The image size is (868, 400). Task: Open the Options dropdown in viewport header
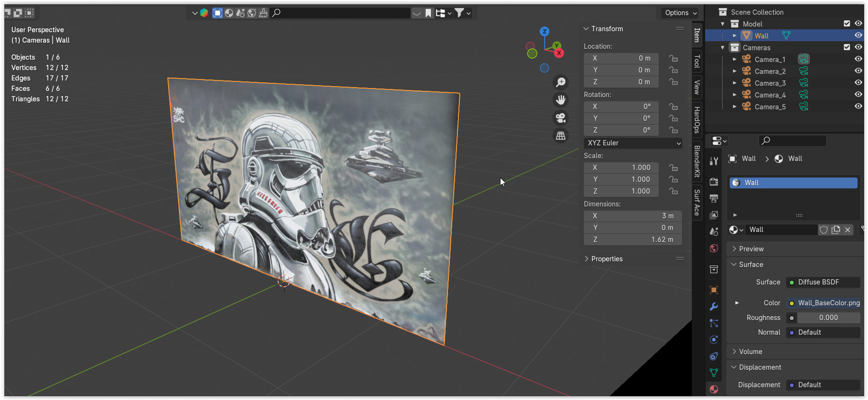coord(680,13)
